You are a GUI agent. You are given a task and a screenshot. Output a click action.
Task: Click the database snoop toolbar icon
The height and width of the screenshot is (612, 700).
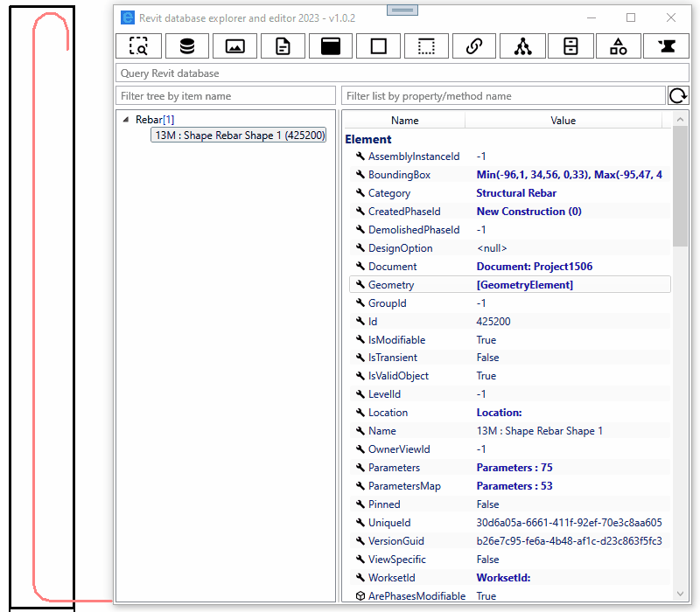(187, 46)
